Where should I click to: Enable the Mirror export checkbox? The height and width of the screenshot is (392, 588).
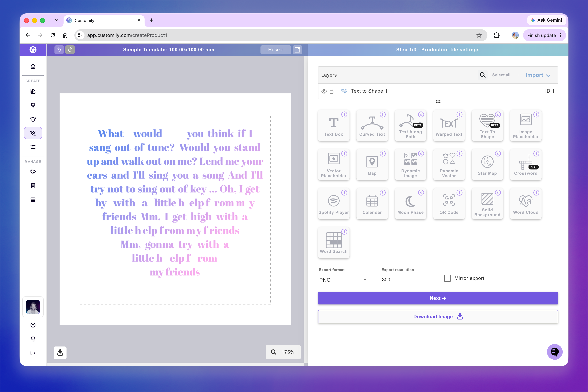(447, 278)
